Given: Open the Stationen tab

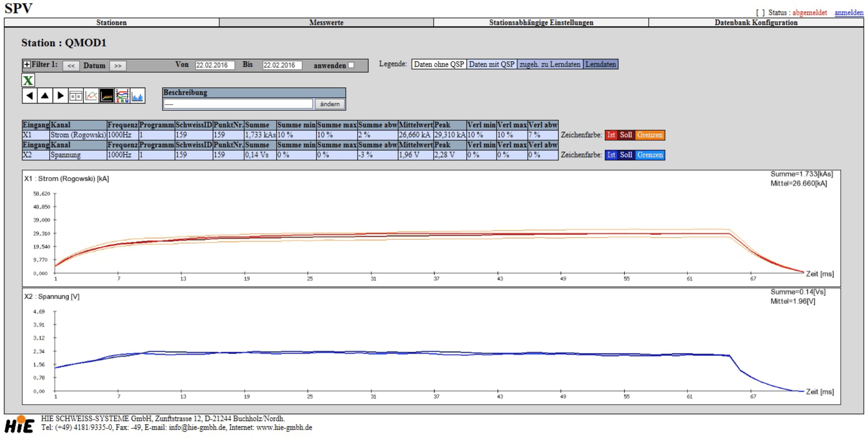Looking at the screenshot, I should click(112, 23).
